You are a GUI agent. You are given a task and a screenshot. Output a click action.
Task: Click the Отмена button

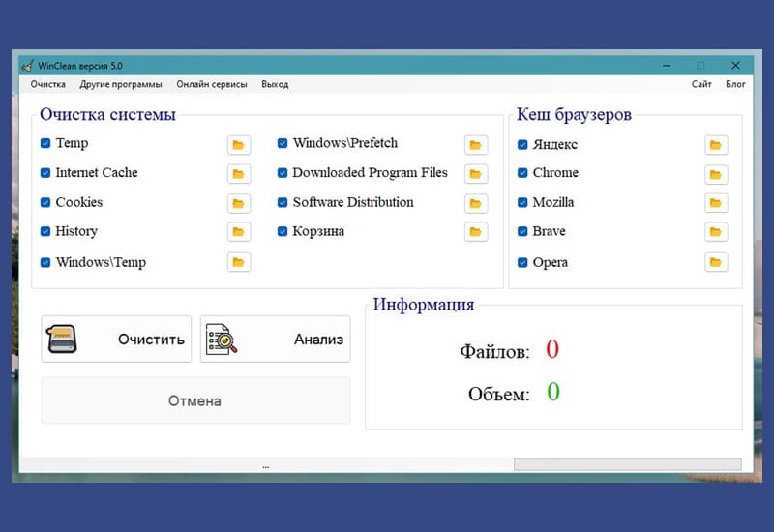[196, 400]
